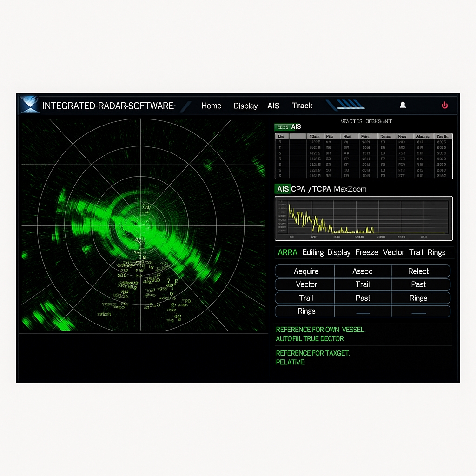Select the green AIS label beside CPA/TCPA
This screenshot has width=476, height=476.
pos(283,189)
